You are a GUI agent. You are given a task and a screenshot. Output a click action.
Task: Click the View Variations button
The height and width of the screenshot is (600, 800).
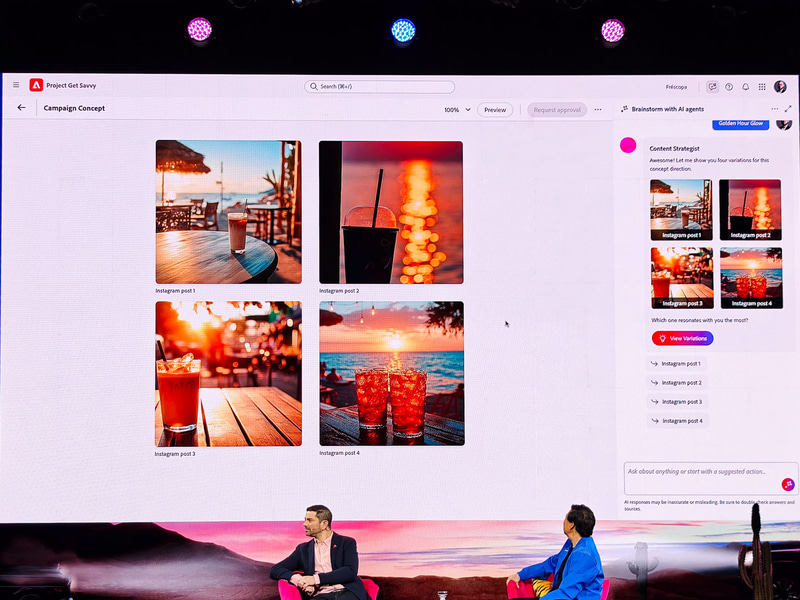click(x=683, y=338)
